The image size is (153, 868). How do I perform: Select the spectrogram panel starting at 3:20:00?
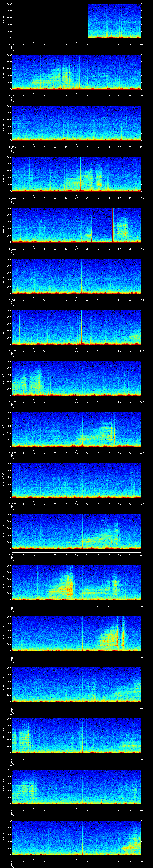point(77,583)
